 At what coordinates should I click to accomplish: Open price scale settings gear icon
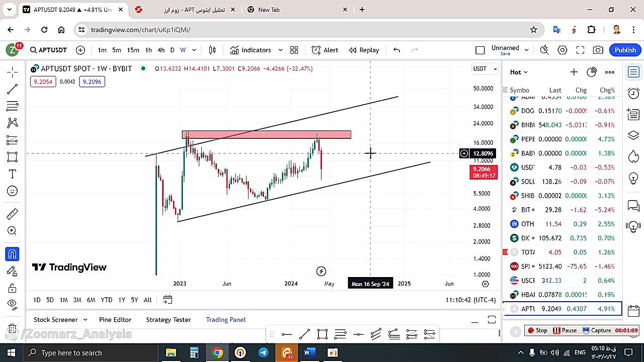pos(485,284)
